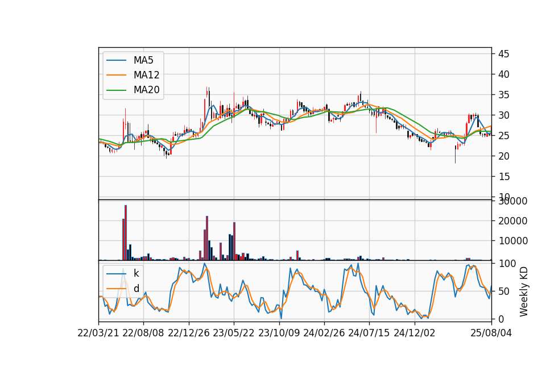The width and height of the screenshot is (546, 392).
Task: Click the MA12 legend label
Action: pyautogui.click(x=146, y=75)
